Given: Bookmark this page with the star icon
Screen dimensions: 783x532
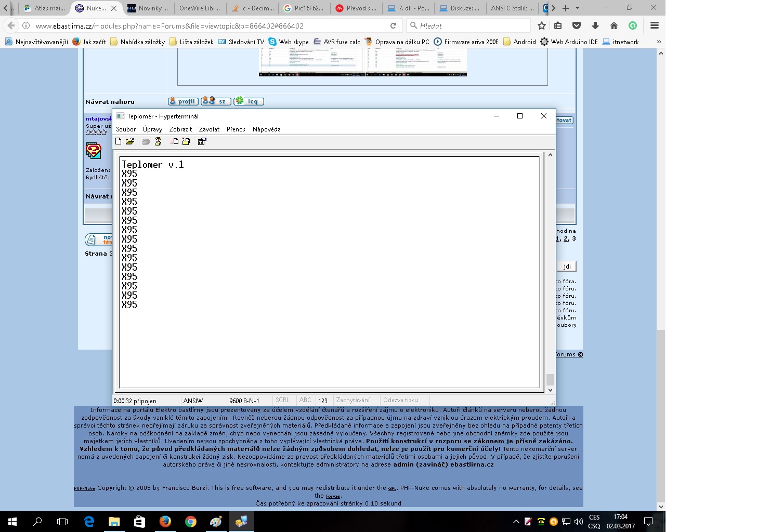Looking at the screenshot, I should tap(541, 25).
